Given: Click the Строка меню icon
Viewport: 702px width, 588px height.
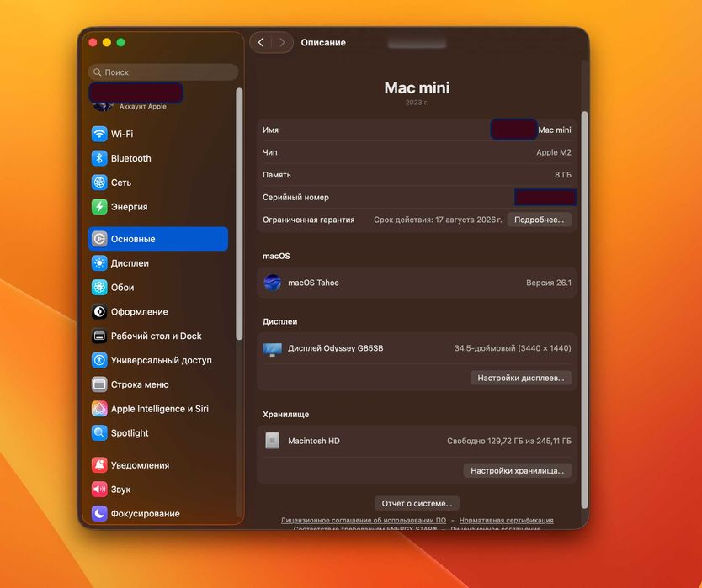Looking at the screenshot, I should click(99, 384).
